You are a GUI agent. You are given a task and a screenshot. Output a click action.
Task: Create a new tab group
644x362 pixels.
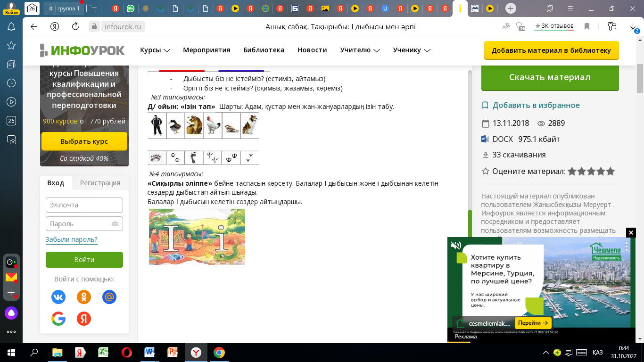click(92, 8)
